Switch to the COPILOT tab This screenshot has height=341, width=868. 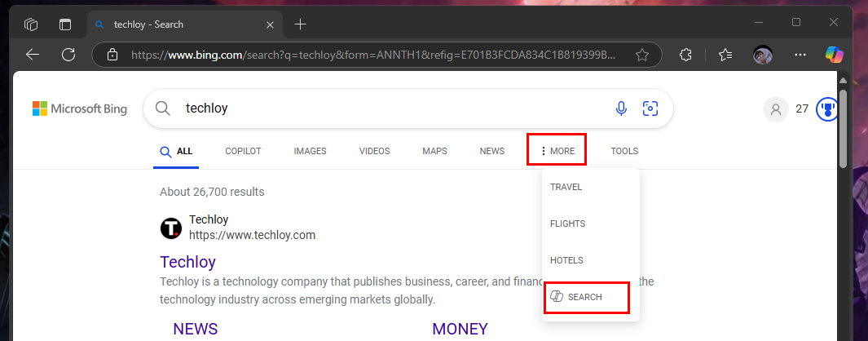click(x=243, y=151)
